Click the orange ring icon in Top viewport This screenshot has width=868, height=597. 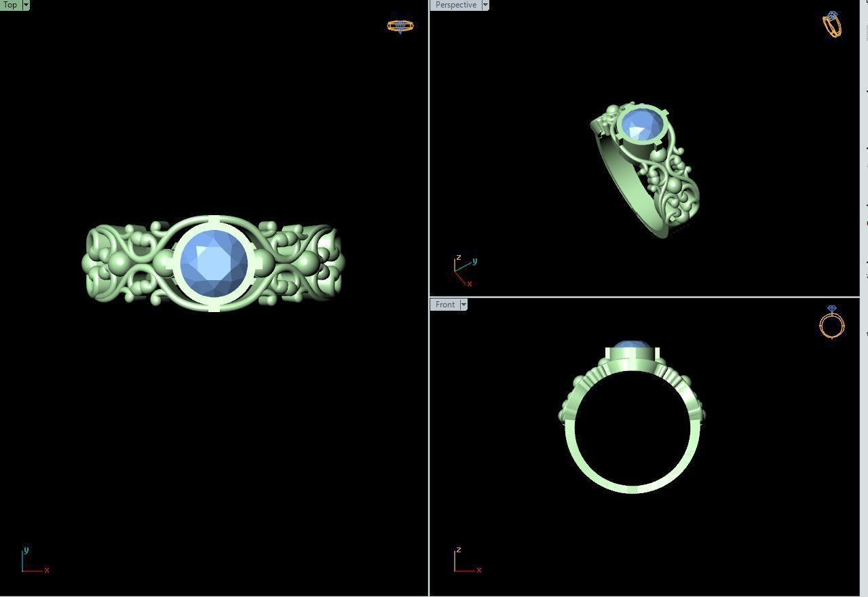(400, 26)
